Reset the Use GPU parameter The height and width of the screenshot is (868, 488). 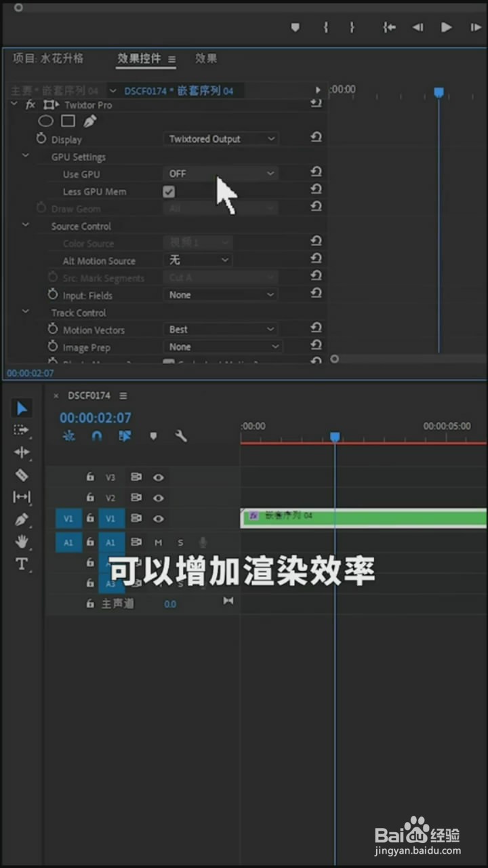(x=316, y=172)
